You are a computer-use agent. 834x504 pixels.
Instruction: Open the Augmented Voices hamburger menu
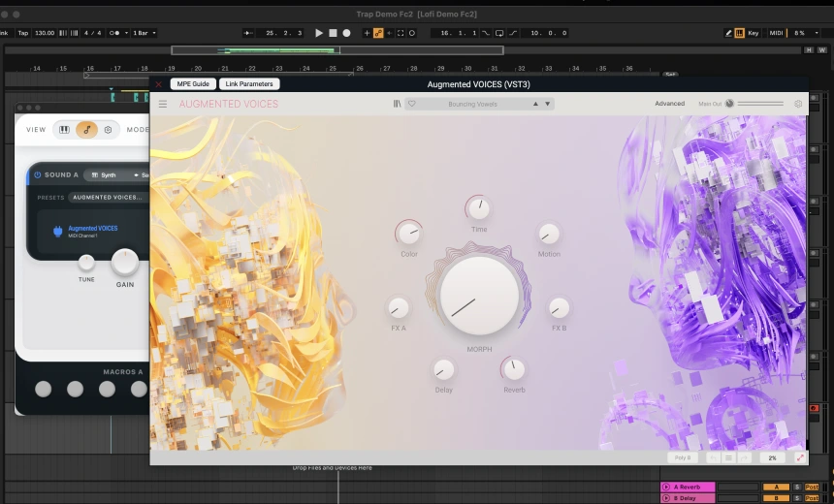pos(163,105)
